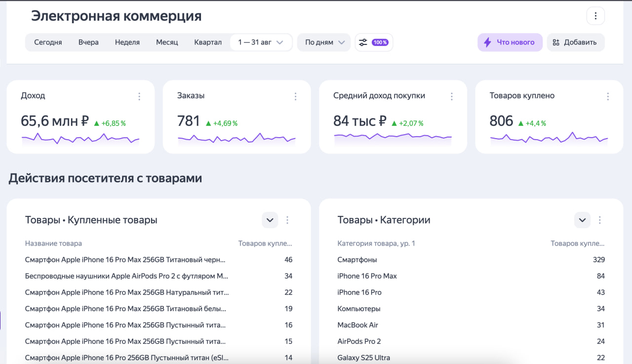632x364 pixels.
Task: Choose the Неделя period tab
Action: coord(127,42)
